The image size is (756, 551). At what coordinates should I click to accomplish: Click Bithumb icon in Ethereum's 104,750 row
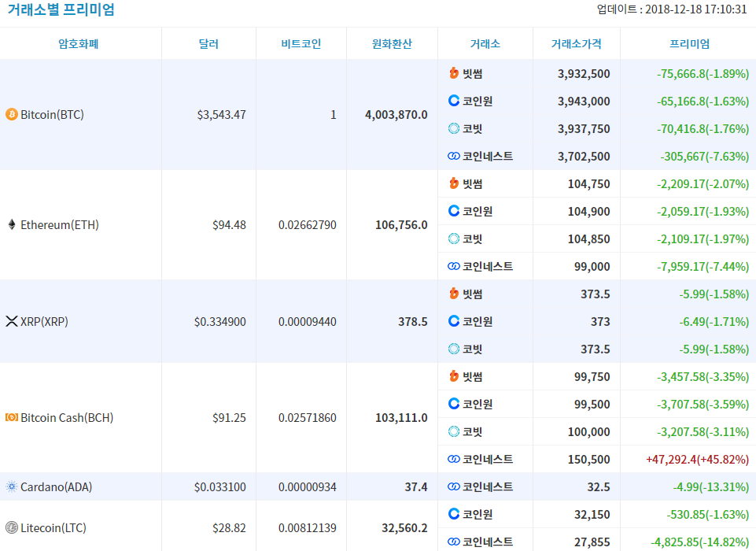(x=454, y=183)
